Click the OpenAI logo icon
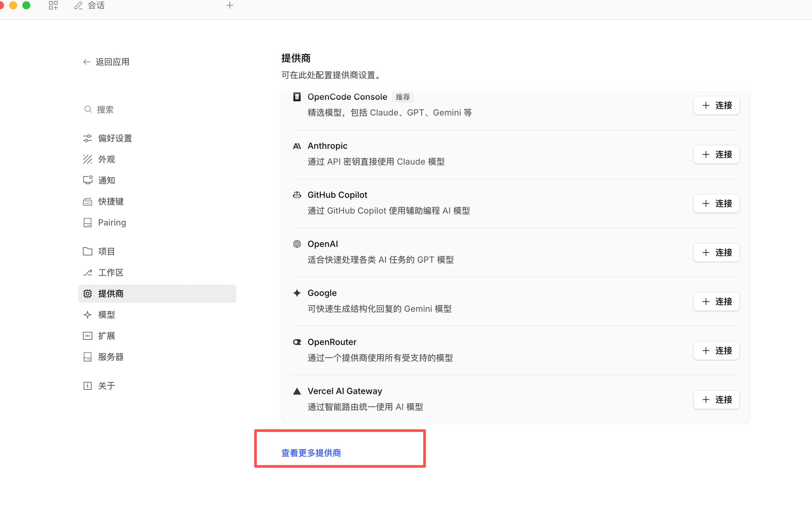812x505 pixels. pyautogui.click(x=297, y=244)
